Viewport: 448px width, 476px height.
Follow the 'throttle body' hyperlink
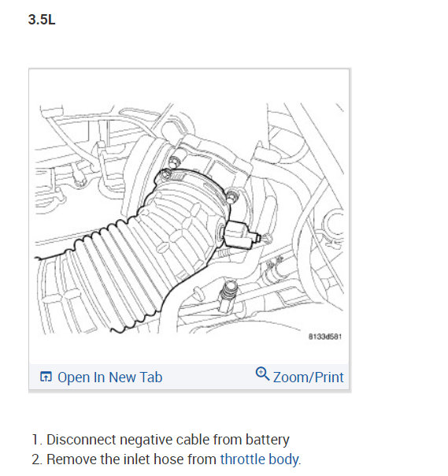click(x=259, y=459)
